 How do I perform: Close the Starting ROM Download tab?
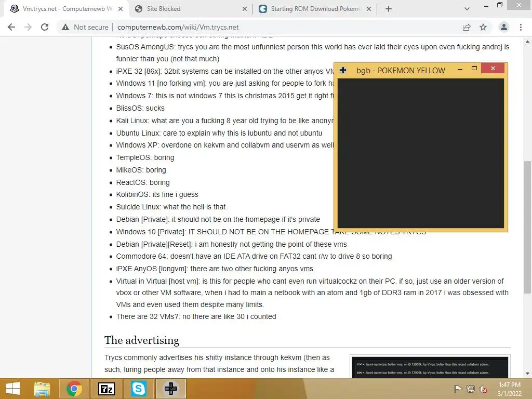(369, 9)
